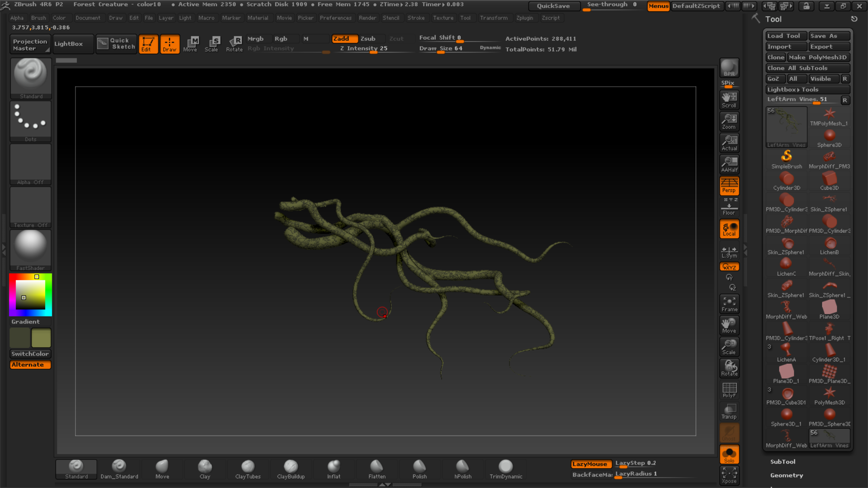
Task: Select top-shelf Scale transpose tool
Action: pos(212,44)
